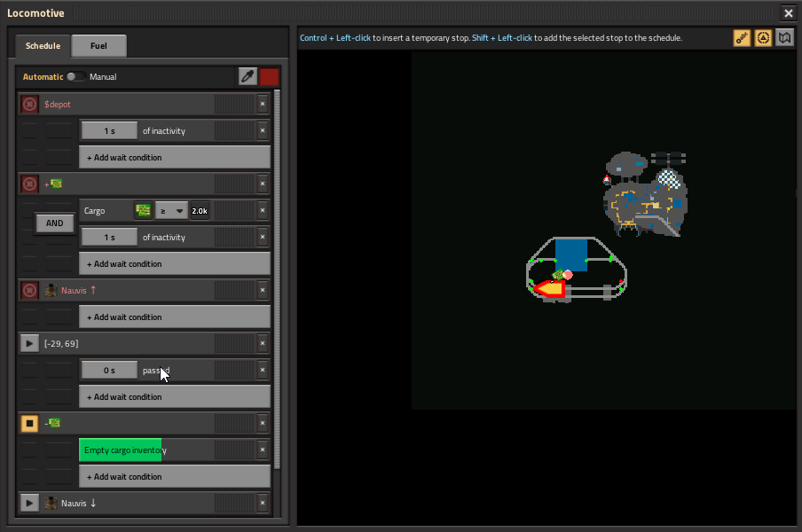
Task: Switch to the Fuel tab
Action: click(98, 45)
